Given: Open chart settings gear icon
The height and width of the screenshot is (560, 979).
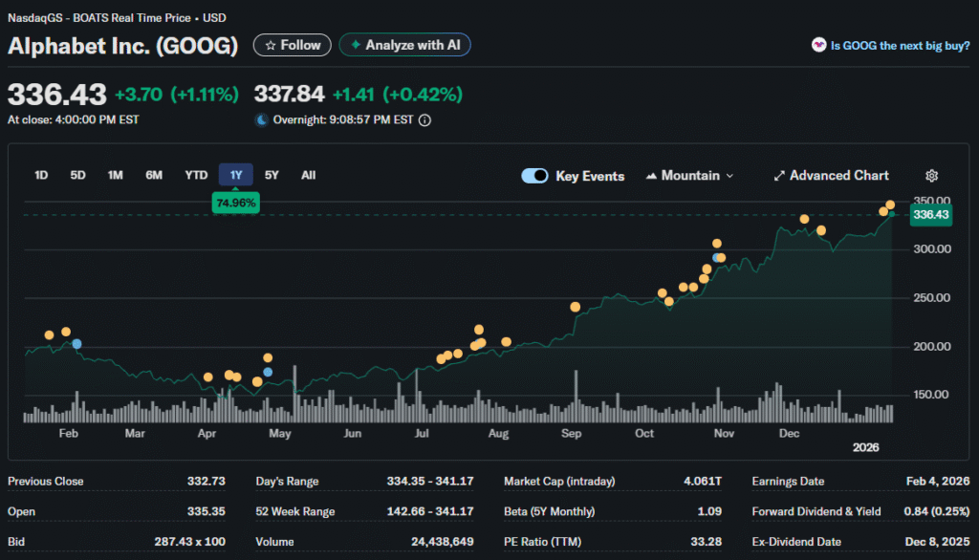Looking at the screenshot, I should point(931,176).
